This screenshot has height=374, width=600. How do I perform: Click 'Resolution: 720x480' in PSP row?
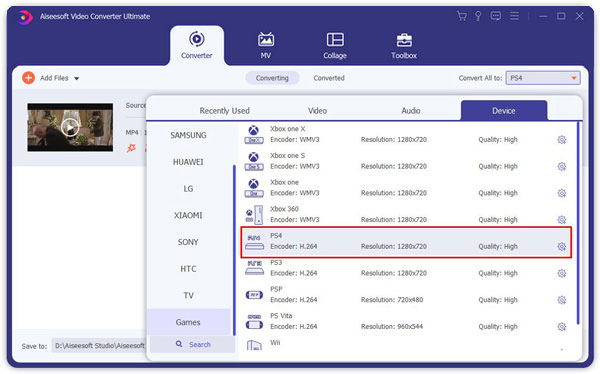pyautogui.click(x=392, y=300)
